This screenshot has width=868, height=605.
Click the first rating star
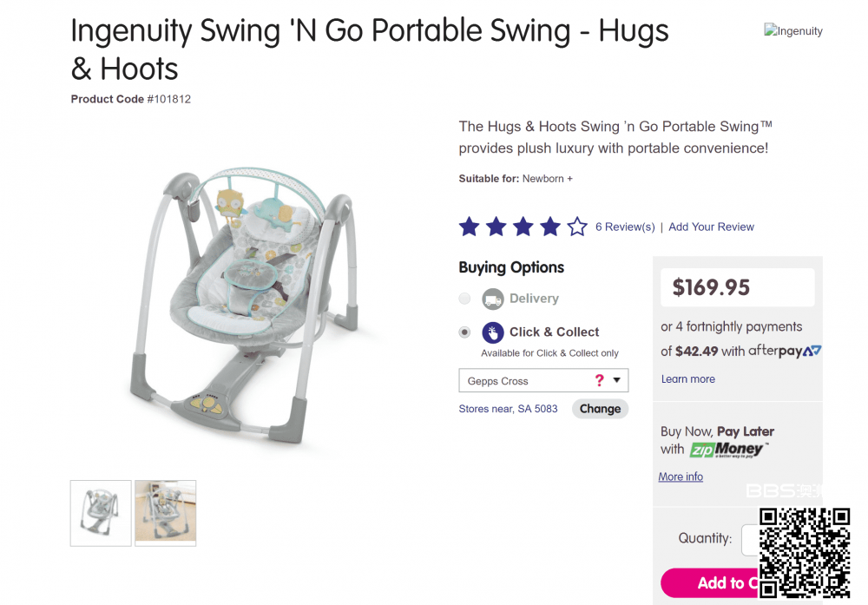click(469, 227)
